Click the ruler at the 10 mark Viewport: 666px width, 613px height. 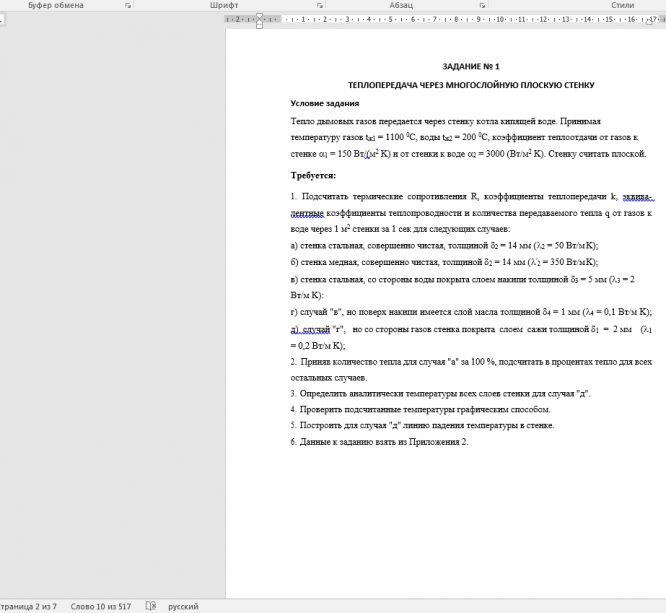(500, 19)
